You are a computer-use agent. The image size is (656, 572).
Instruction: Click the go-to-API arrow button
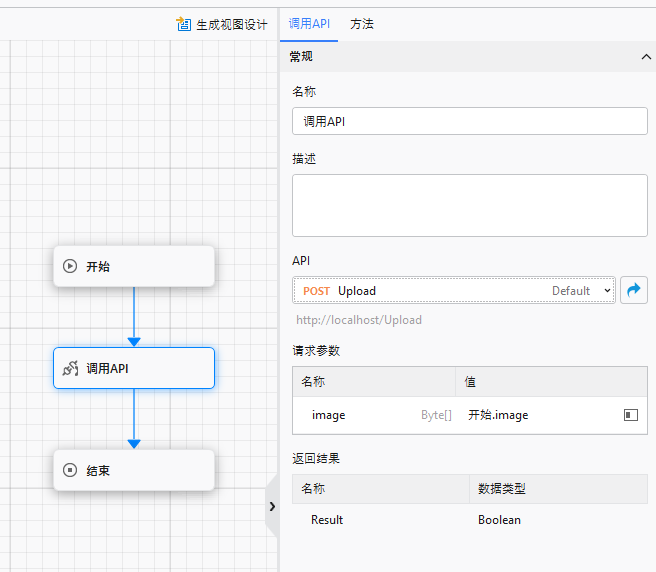tap(633, 290)
